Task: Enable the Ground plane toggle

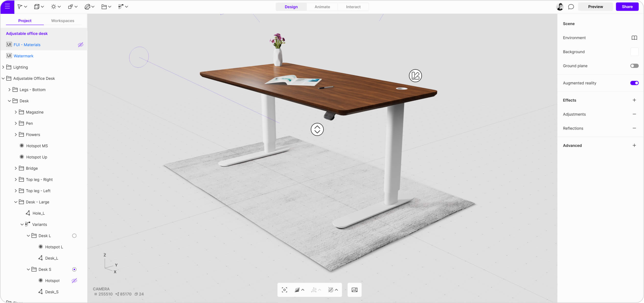Action: (x=634, y=66)
